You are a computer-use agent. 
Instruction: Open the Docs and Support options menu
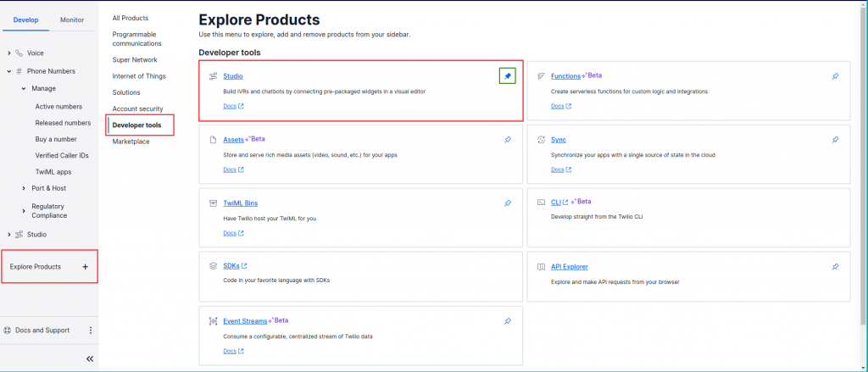pyautogui.click(x=91, y=330)
